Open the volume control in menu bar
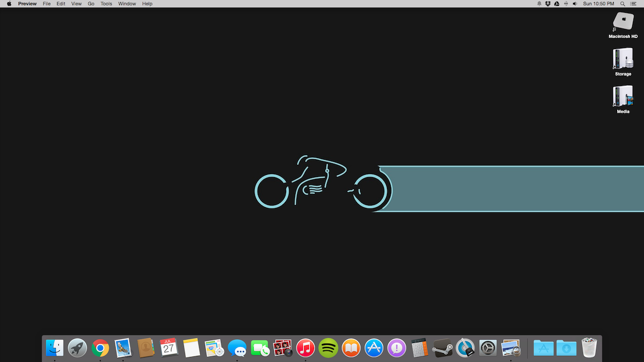This screenshot has height=362, width=644. pos(575,4)
